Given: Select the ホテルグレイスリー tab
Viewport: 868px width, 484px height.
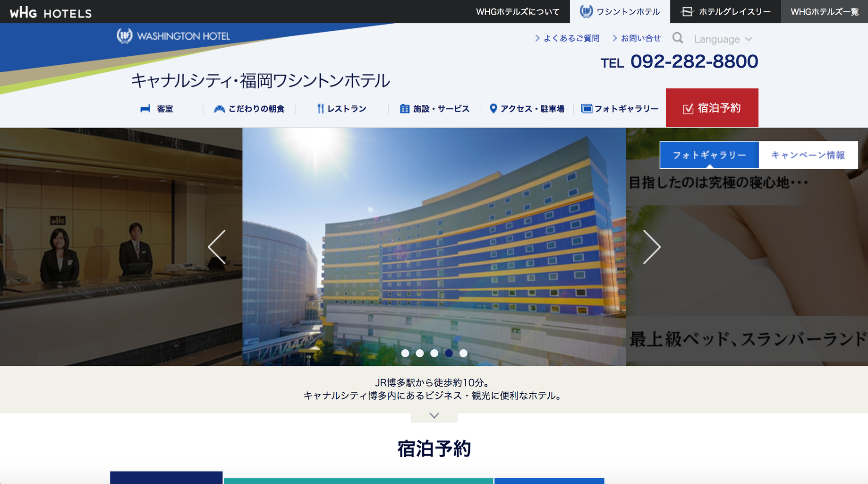Looking at the screenshot, I should (x=725, y=12).
